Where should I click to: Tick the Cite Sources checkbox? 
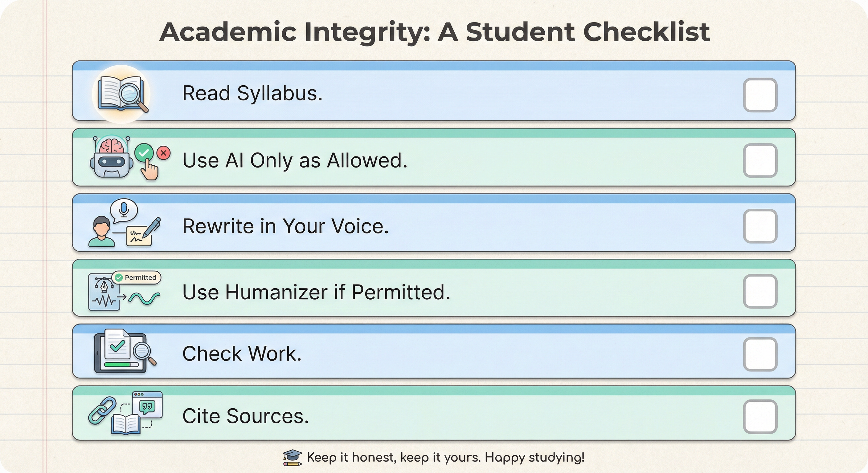pos(760,417)
